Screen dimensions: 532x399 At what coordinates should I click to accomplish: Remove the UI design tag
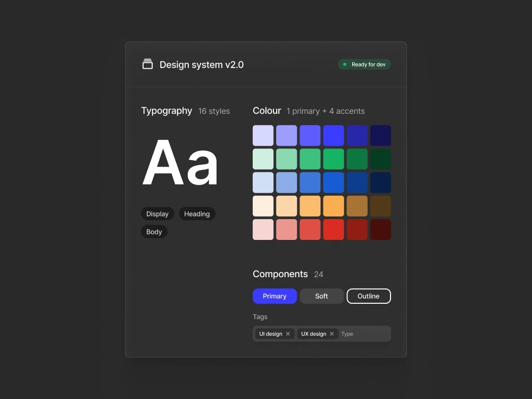pyautogui.click(x=288, y=334)
